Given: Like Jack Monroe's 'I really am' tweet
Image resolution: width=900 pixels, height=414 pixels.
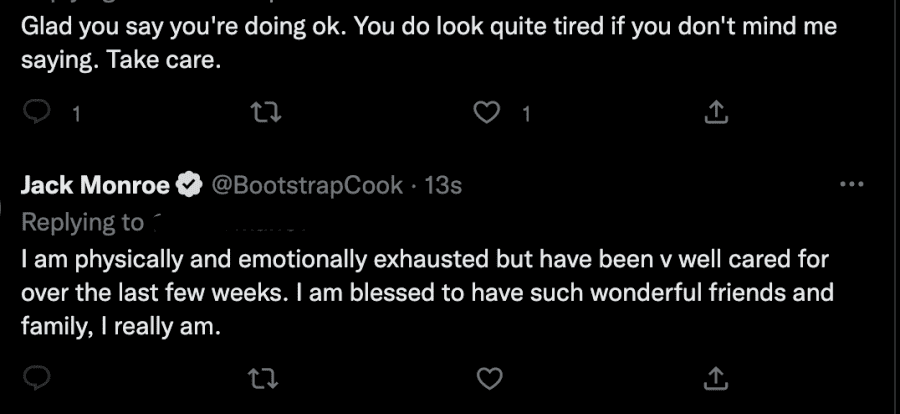Looking at the screenshot, I should point(490,378).
